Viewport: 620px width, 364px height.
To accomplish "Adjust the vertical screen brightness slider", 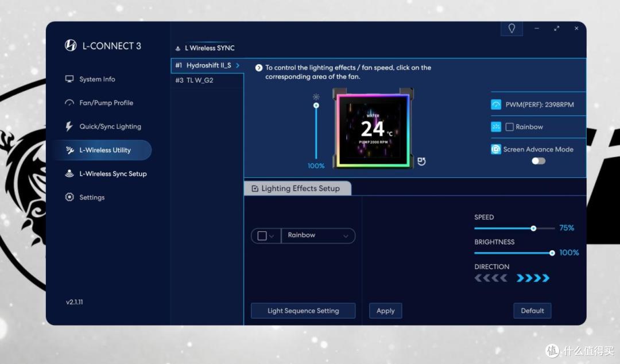I will coord(316,131).
